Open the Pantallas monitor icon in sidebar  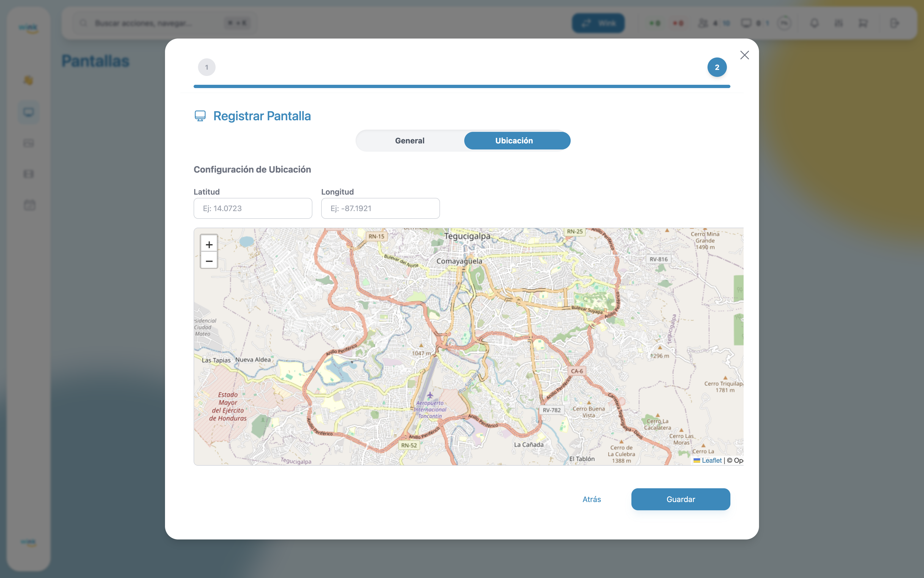coord(29,112)
